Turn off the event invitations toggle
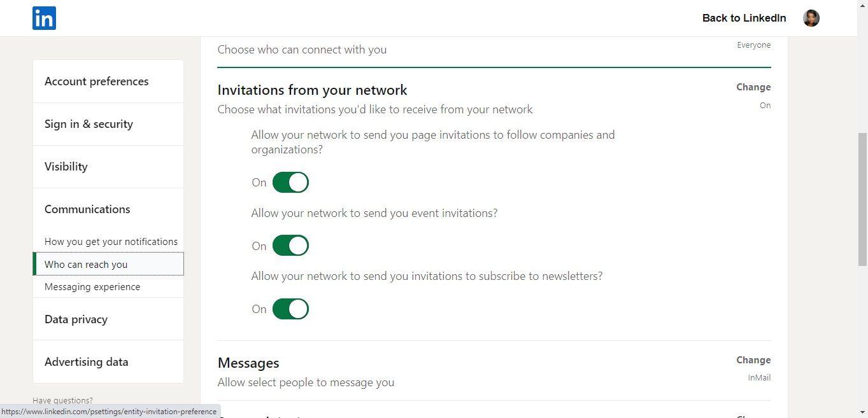Image resolution: width=868 pixels, height=418 pixels. [290, 246]
